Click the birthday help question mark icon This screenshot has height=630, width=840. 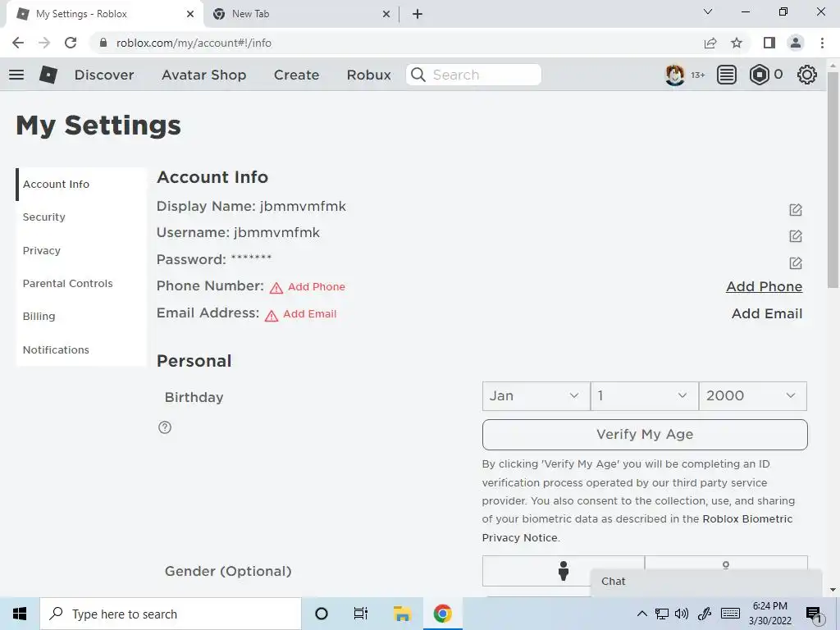(165, 427)
